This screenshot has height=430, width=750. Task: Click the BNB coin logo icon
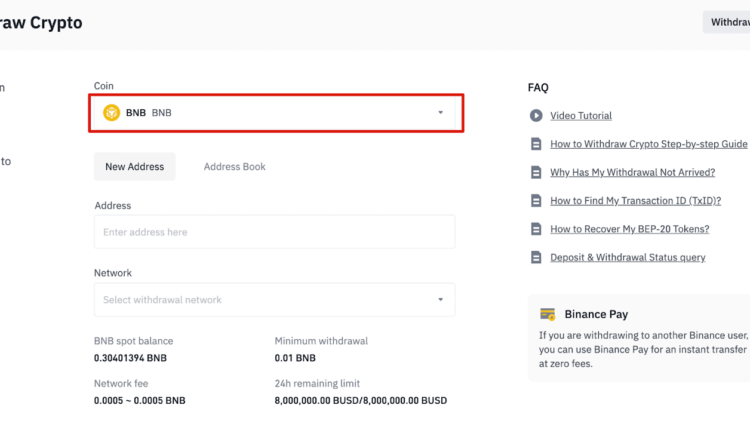click(x=112, y=113)
